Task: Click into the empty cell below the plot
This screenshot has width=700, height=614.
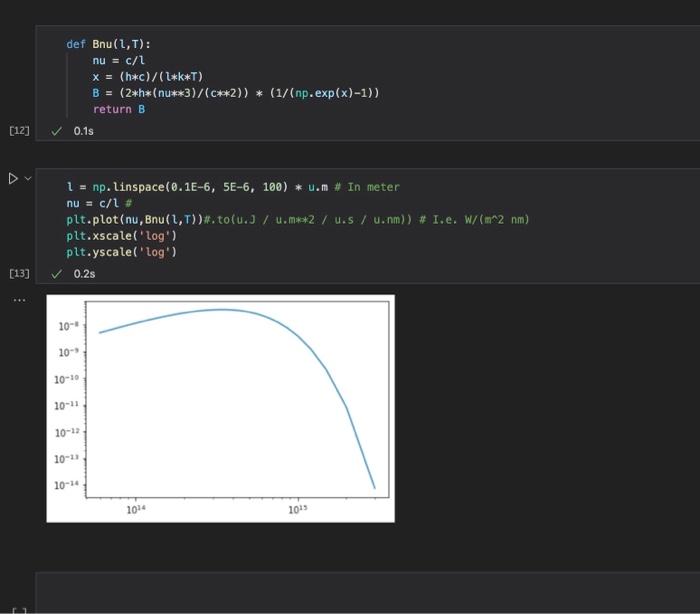Action: coord(367,592)
